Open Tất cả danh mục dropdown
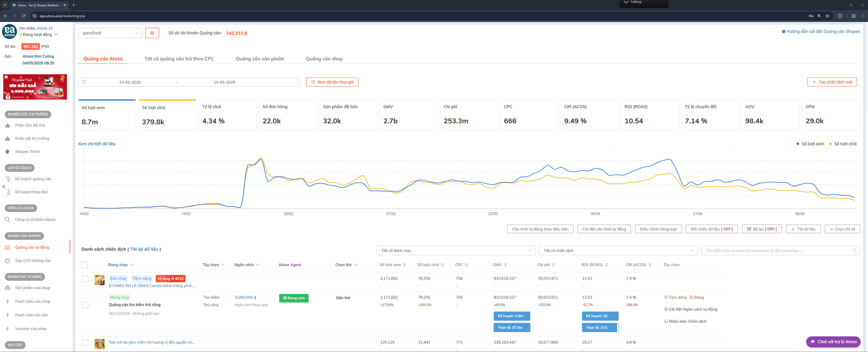 coord(456,250)
